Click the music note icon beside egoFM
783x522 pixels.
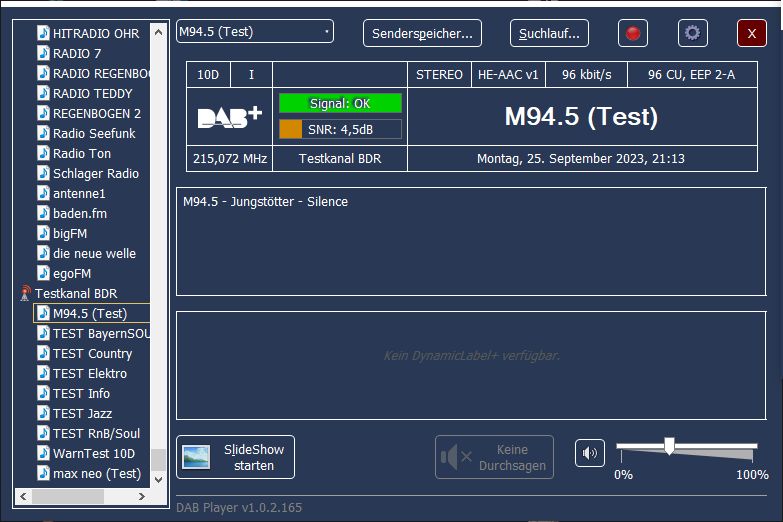click(x=43, y=273)
